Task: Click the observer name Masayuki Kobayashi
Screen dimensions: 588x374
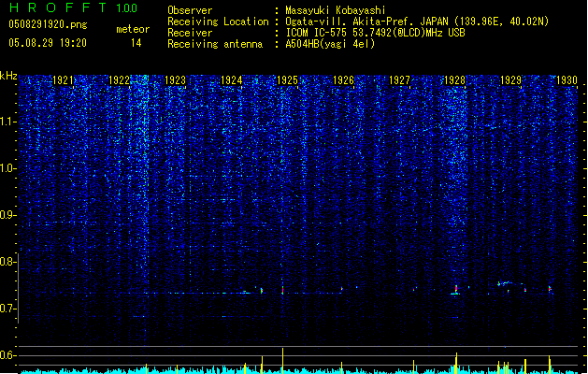Action: coord(336,10)
